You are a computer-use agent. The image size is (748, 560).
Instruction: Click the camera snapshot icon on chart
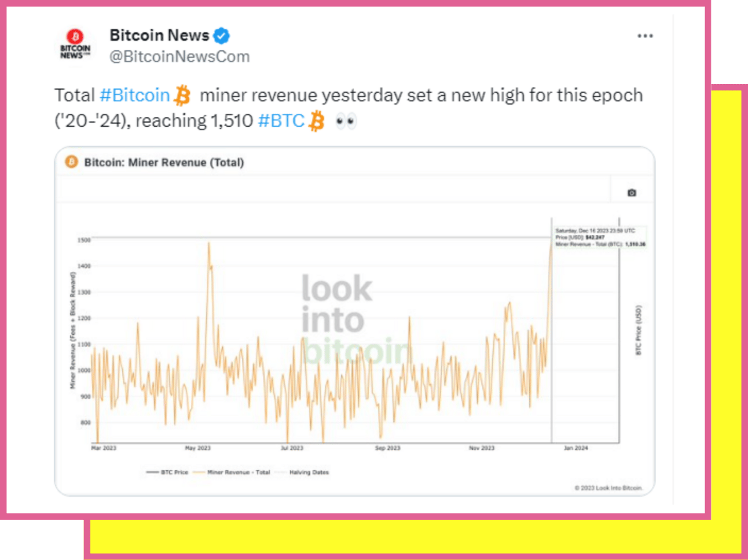click(x=632, y=193)
